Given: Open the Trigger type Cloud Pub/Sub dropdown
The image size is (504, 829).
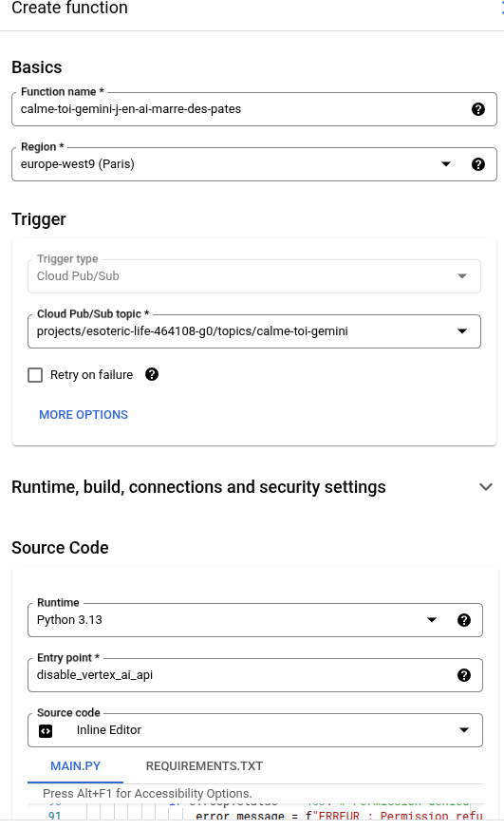Looking at the screenshot, I should [254, 276].
